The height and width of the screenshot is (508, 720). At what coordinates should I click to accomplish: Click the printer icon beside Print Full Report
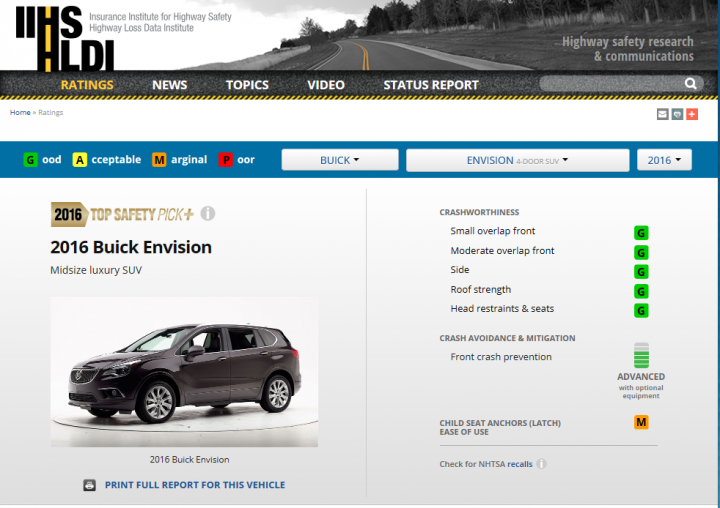(x=90, y=485)
